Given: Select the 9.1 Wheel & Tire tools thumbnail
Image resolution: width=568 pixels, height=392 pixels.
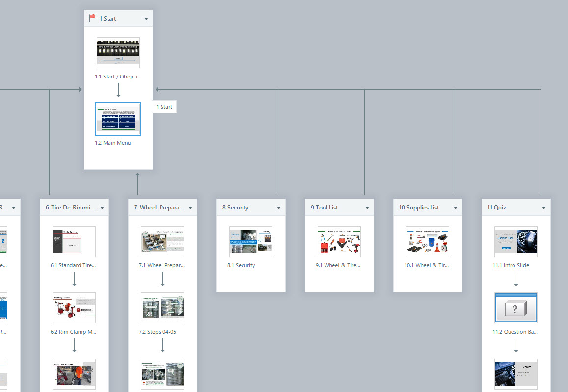Looking at the screenshot, I should [339, 241].
